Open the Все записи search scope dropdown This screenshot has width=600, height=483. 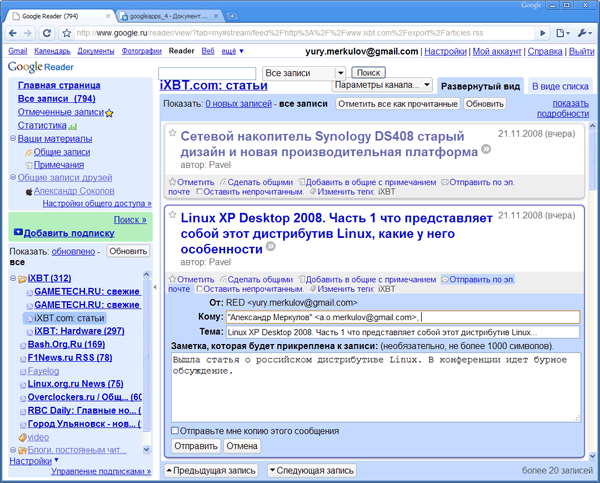[x=304, y=73]
